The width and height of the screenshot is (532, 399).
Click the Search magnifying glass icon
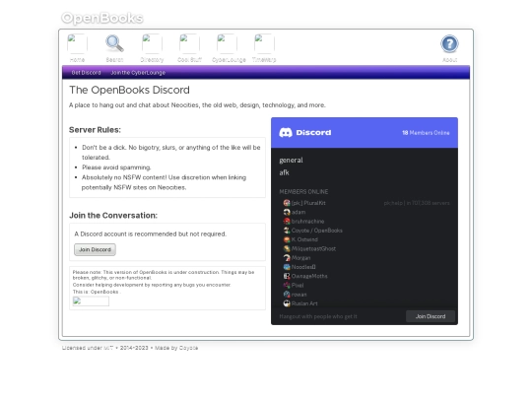pos(114,43)
